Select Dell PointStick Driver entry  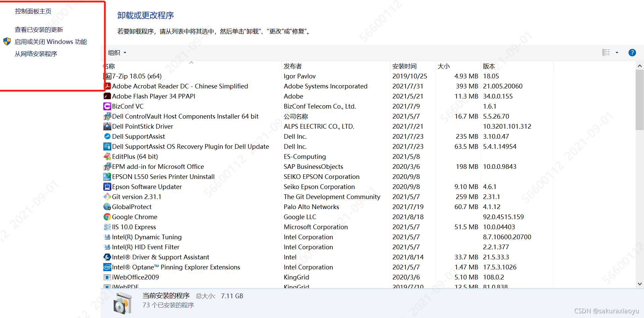[143, 127]
